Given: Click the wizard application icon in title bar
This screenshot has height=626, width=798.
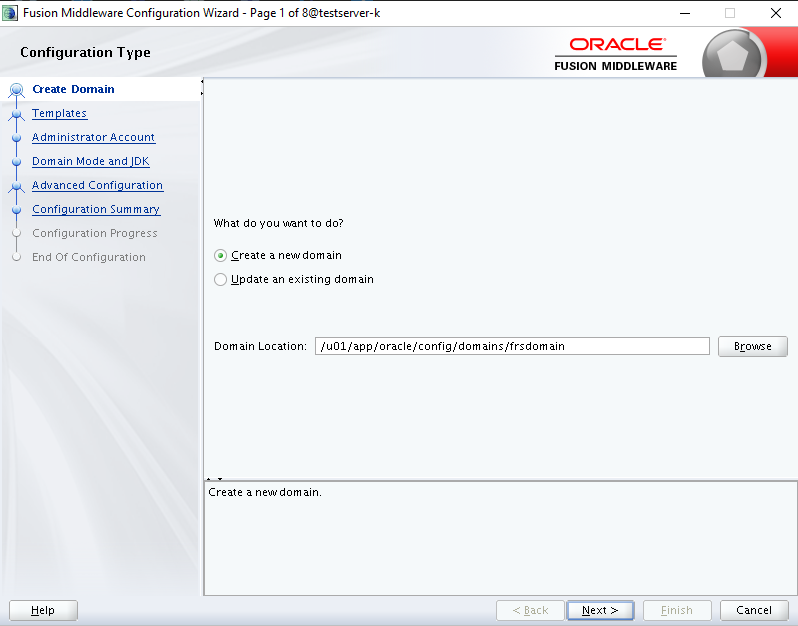Looking at the screenshot, I should (x=10, y=13).
